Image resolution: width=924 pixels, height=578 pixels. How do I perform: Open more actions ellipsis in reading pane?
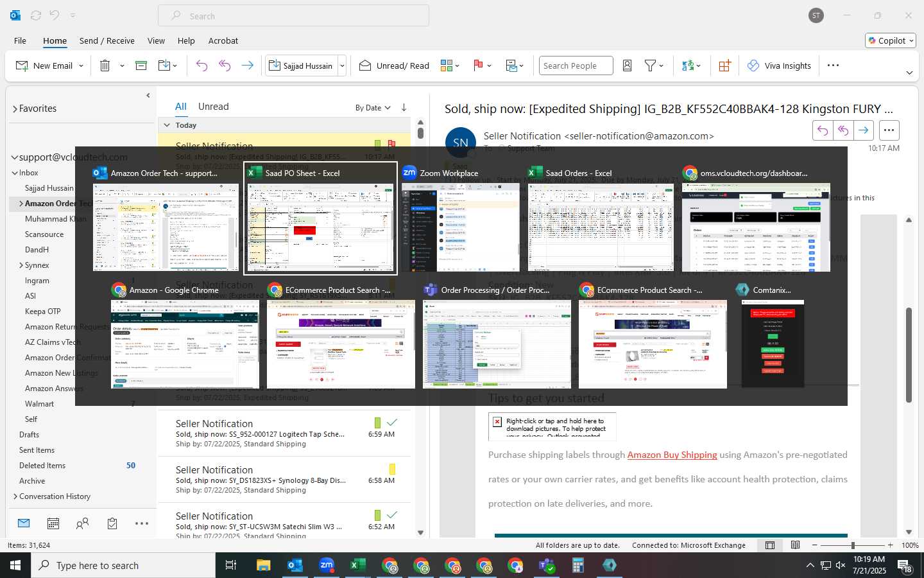[889, 130]
